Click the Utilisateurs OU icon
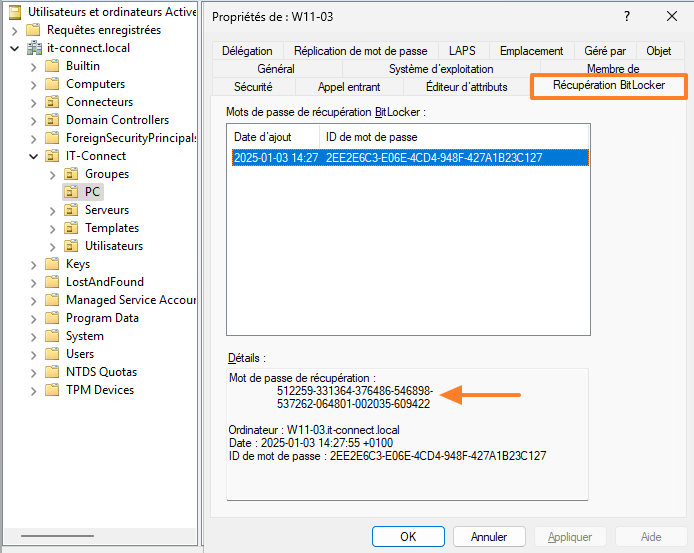The height and width of the screenshot is (553, 694). point(71,246)
